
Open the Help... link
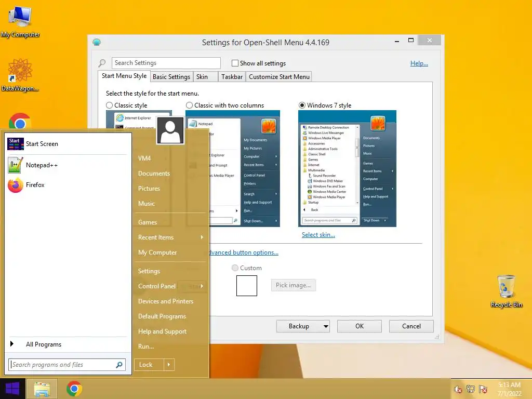(x=419, y=63)
